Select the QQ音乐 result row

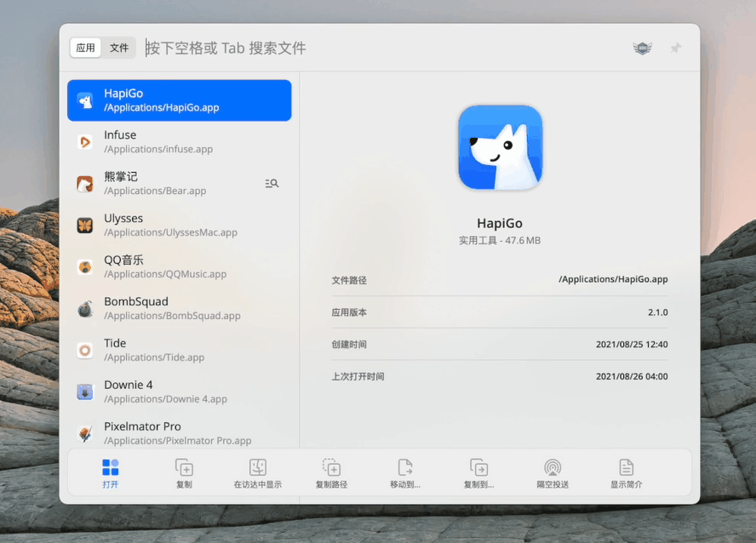pyautogui.click(x=180, y=267)
